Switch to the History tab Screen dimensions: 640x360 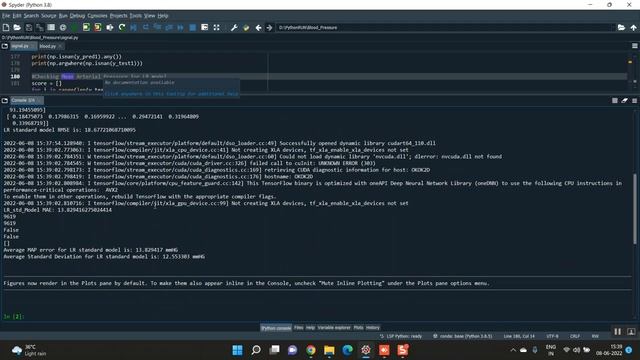point(373,328)
